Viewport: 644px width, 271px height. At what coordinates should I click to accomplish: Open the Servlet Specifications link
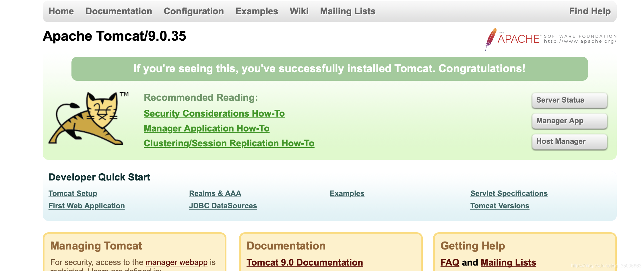tap(509, 193)
